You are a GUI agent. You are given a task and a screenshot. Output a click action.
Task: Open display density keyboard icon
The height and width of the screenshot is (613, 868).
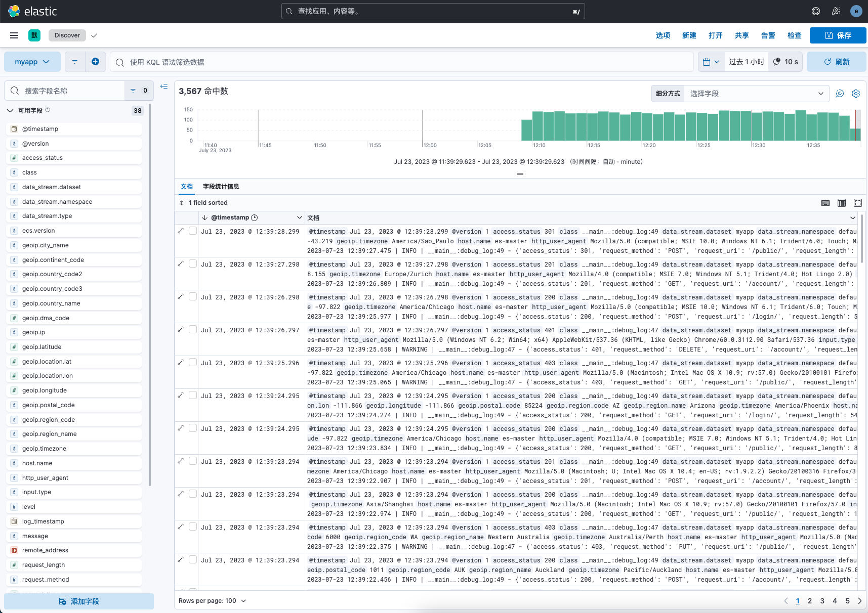coord(825,203)
